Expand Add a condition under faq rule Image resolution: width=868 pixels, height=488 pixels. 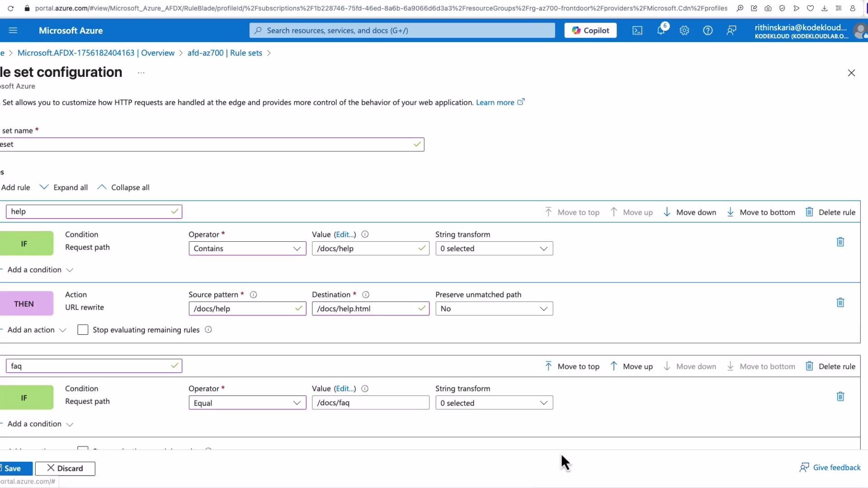37,424
